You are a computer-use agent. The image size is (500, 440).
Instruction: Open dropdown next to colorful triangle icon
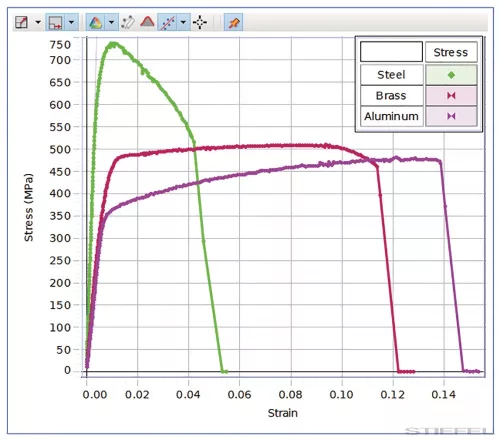click(x=111, y=22)
